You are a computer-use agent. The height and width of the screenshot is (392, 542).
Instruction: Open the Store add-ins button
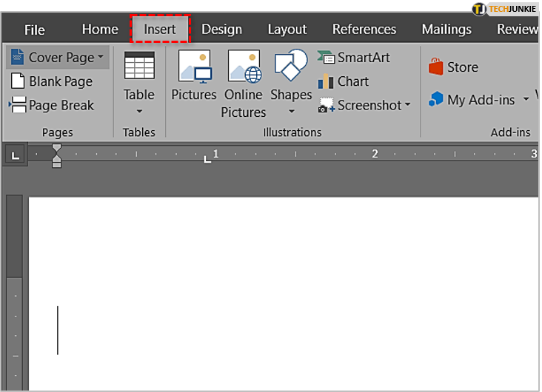[x=454, y=67]
